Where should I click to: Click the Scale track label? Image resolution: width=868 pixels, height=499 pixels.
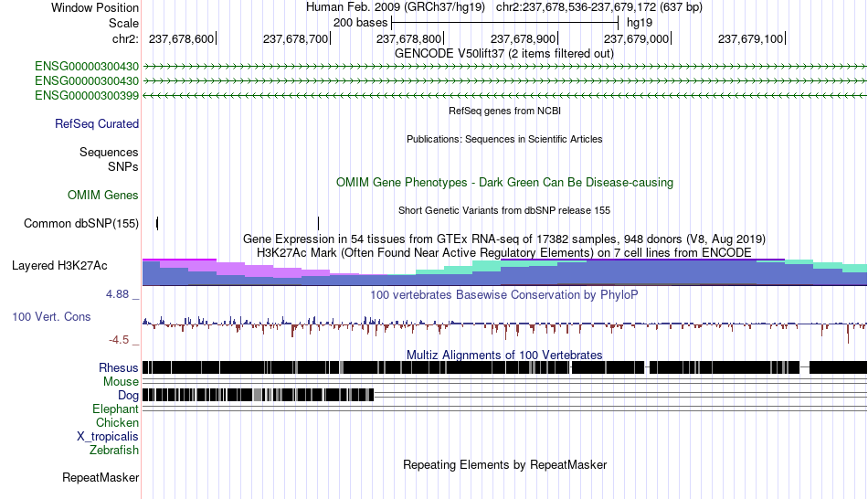[x=123, y=23]
